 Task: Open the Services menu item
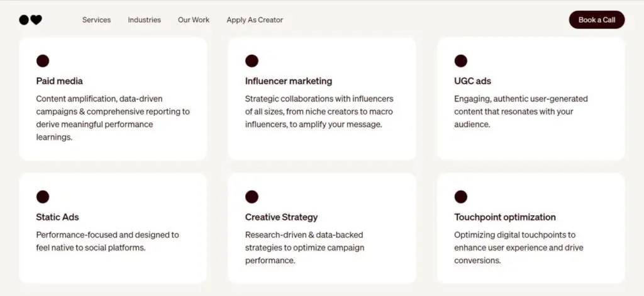click(96, 20)
